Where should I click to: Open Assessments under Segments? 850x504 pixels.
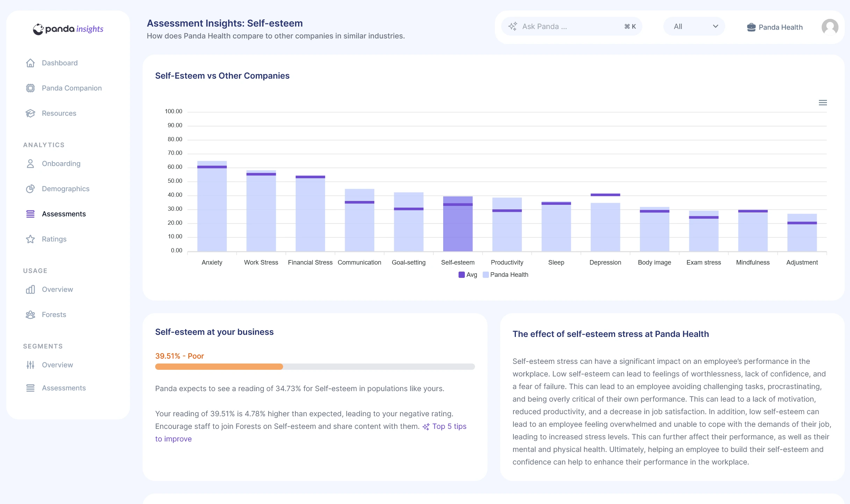pos(64,388)
